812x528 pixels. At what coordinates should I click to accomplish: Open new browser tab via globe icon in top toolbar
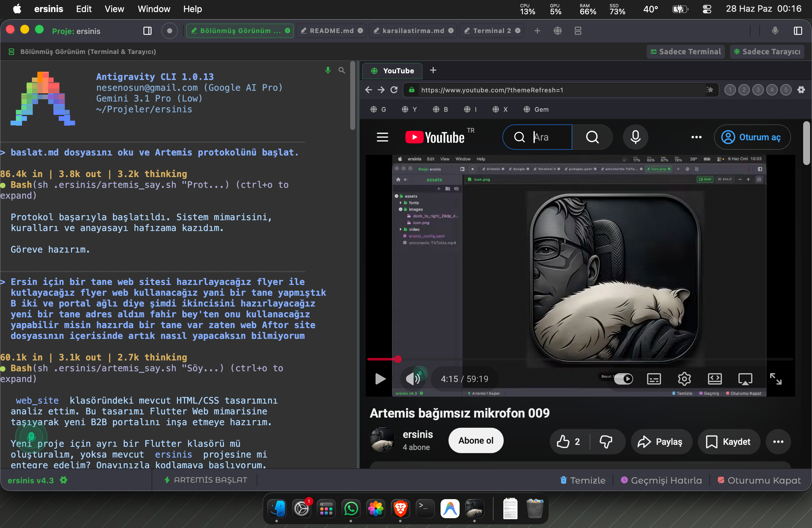pos(558,31)
